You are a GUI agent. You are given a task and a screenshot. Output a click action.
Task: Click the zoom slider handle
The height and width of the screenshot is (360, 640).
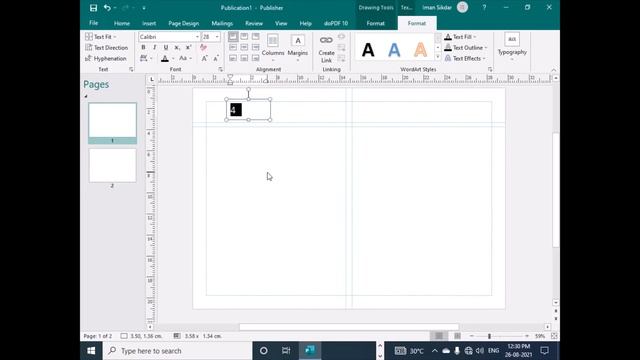[x=489, y=336]
